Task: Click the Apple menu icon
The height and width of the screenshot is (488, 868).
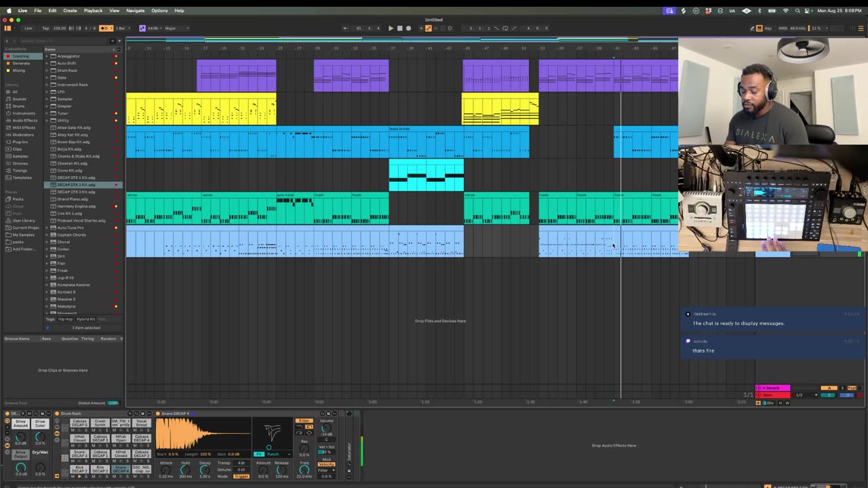Action: pyautogui.click(x=9, y=11)
